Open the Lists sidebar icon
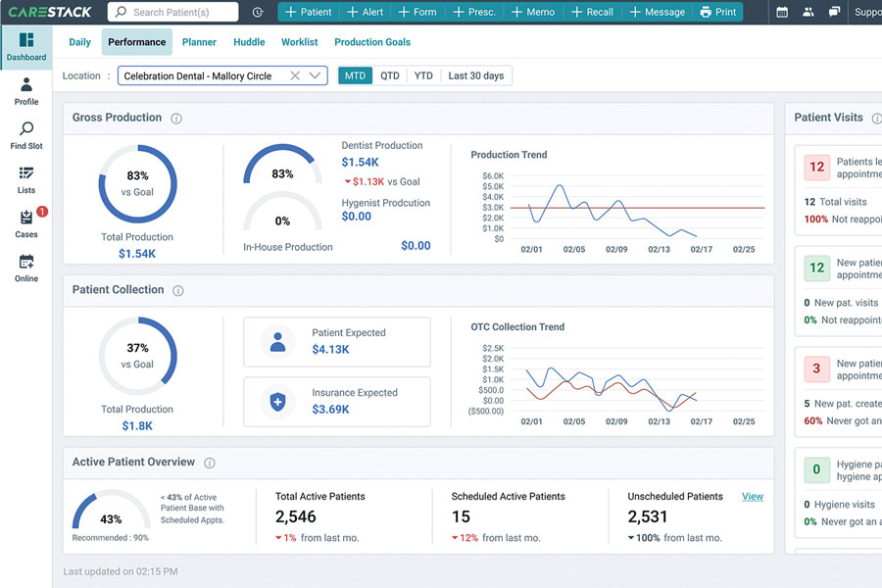Viewport: 882px width, 588px height. (26, 180)
